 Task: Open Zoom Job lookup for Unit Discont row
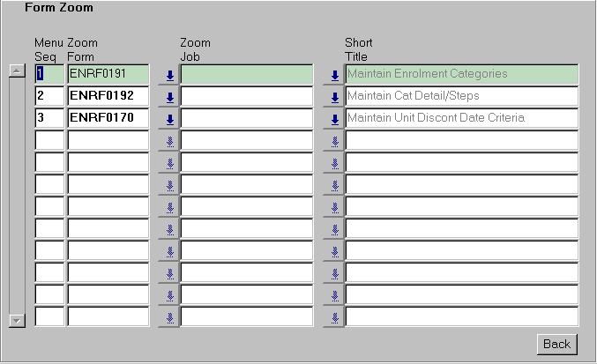point(334,119)
